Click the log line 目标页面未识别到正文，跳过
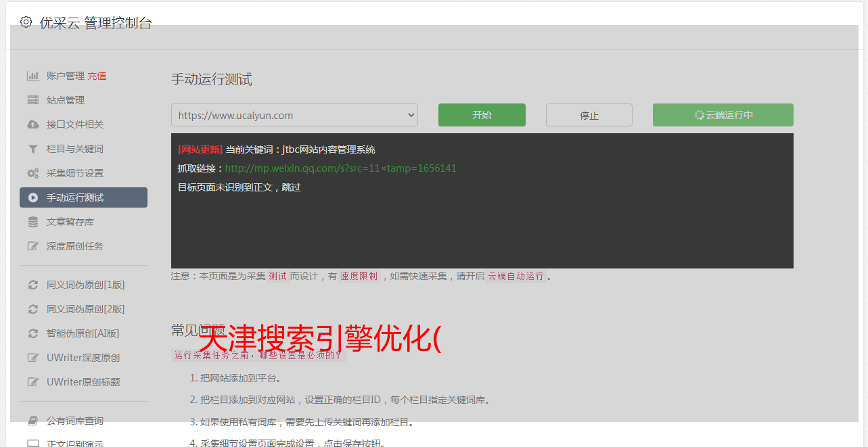868x447 pixels. coord(239,187)
